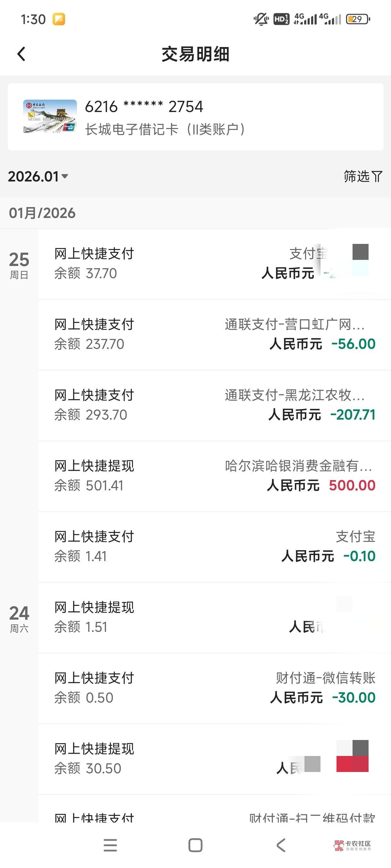Open the 财付通-微信转账 -30.00 entry

coord(214,688)
